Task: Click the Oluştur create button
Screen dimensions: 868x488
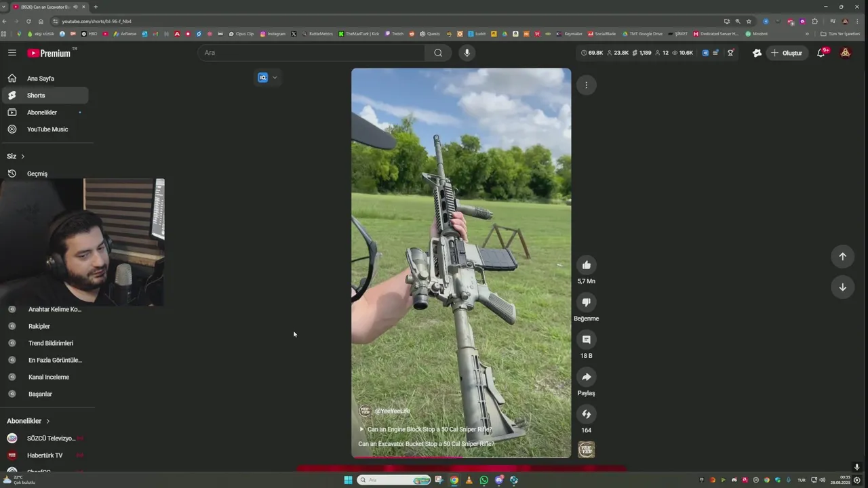Action: [787, 53]
